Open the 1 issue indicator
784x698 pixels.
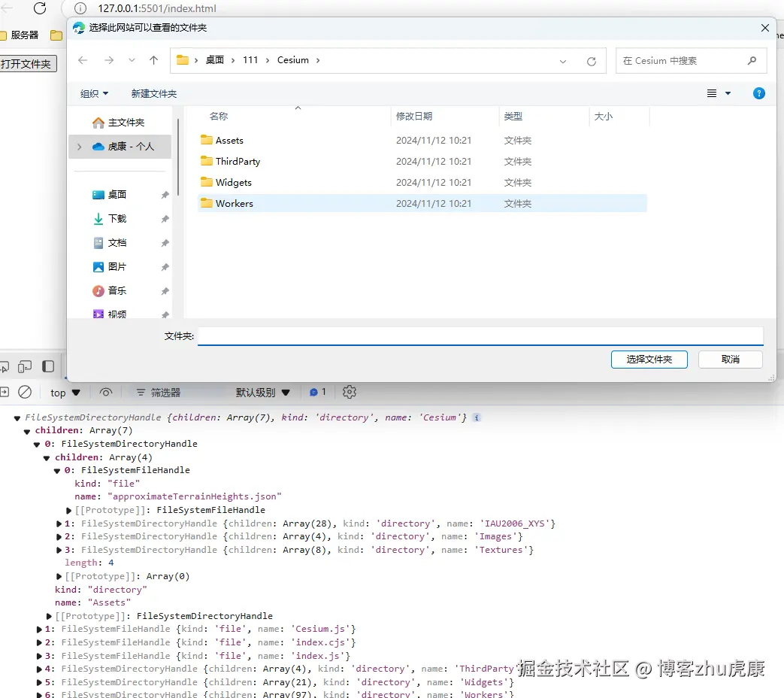click(318, 393)
